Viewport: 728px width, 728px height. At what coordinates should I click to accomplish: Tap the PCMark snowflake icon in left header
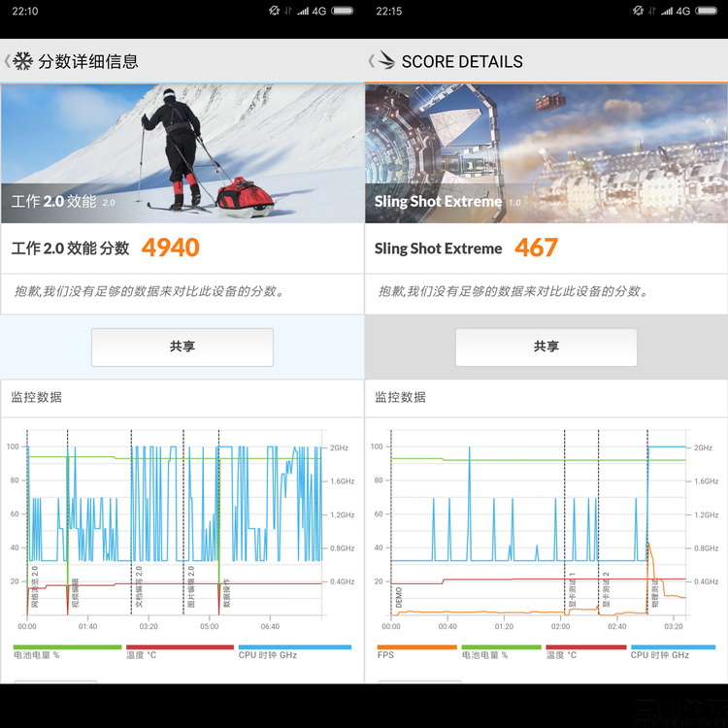(x=22, y=61)
